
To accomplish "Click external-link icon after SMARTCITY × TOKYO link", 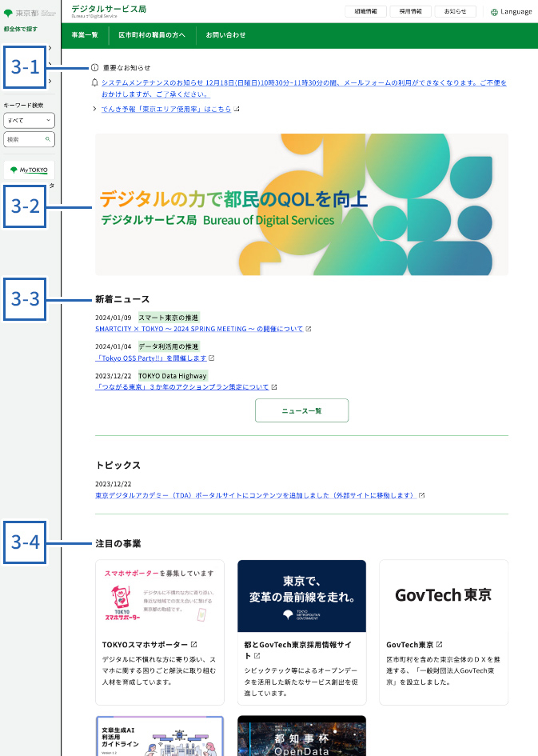I will [309, 329].
